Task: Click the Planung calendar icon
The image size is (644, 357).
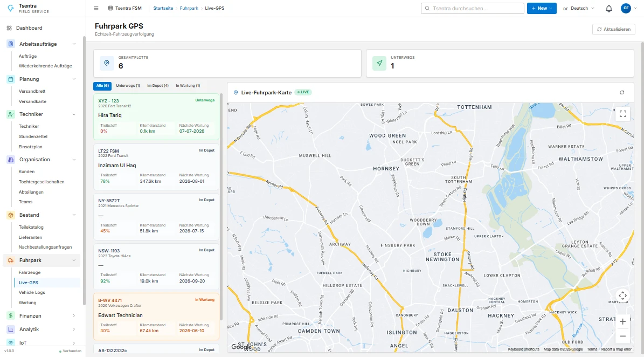Action: click(x=11, y=79)
